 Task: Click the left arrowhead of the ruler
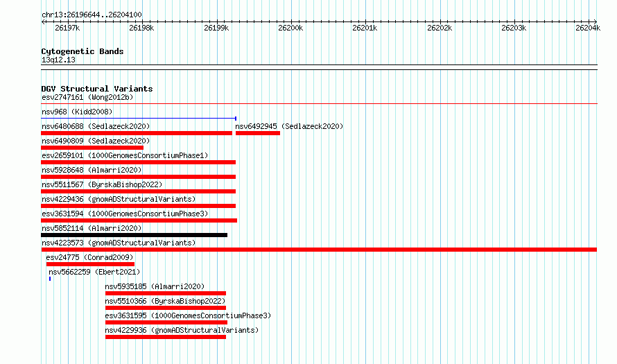pos(43,21)
